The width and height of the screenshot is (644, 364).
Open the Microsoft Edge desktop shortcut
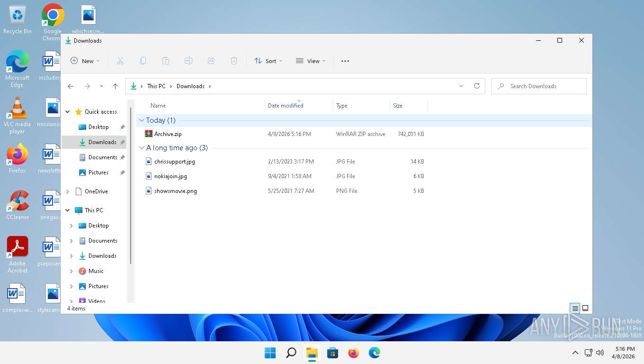coord(17,69)
